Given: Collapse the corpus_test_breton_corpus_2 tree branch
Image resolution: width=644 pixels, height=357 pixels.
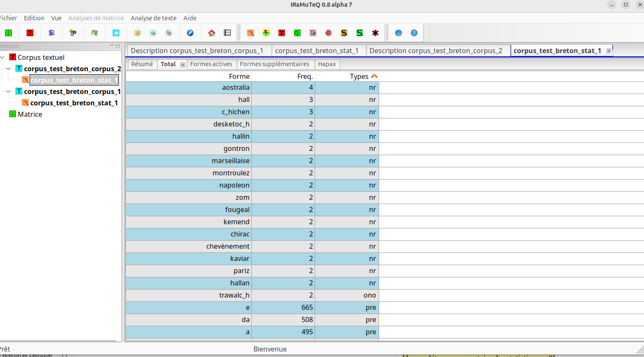Looking at the screenshot, I should (x=8, y=69).
